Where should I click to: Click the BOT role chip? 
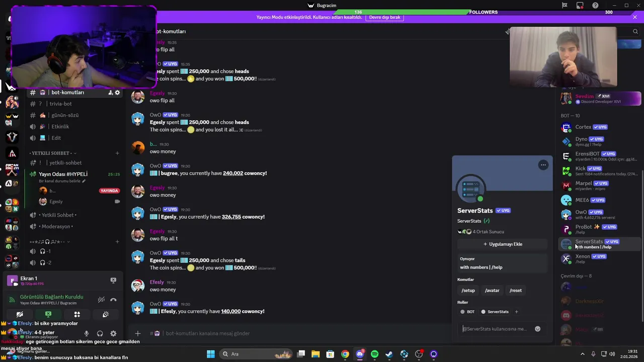[x=467, y=312]
